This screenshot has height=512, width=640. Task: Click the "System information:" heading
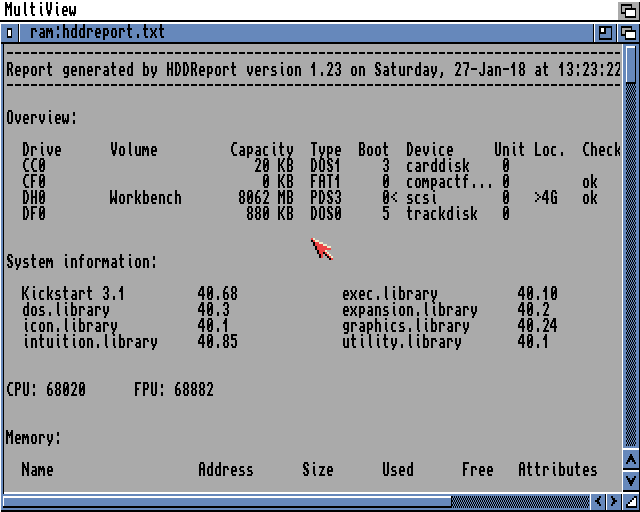click(81, 262)
